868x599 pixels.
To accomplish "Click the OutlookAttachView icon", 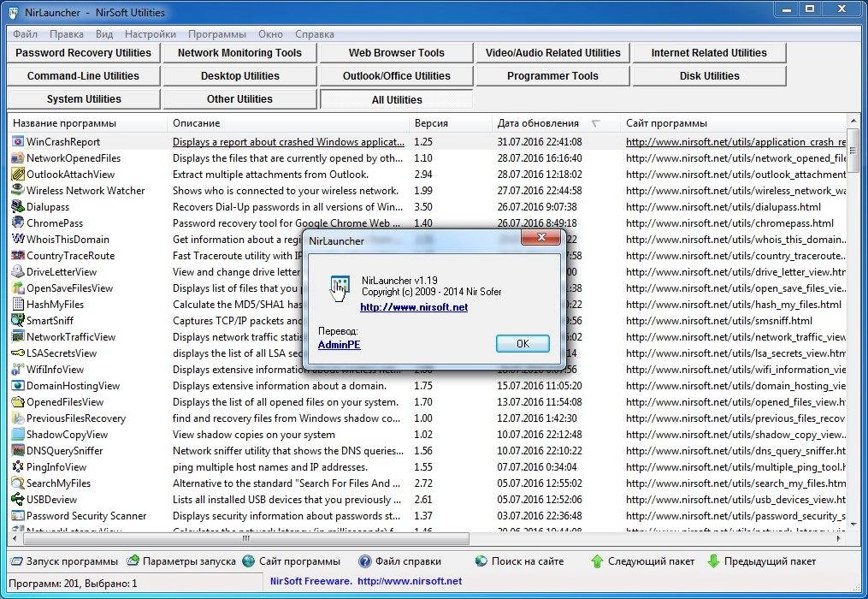I will (18, 174).
